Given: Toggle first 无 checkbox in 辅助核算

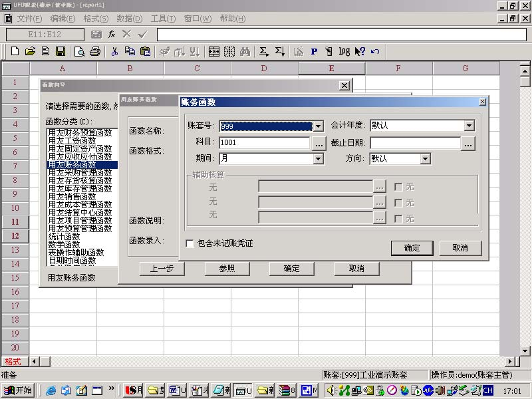Looking at the screenshot, I should [x=398, y=187].
